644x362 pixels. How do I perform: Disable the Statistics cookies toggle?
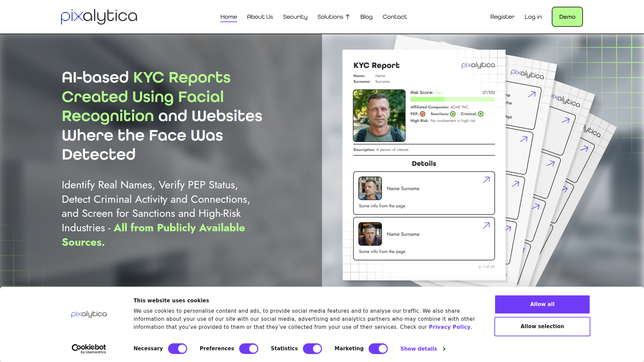pyautogui.click(x=312, y=349)
